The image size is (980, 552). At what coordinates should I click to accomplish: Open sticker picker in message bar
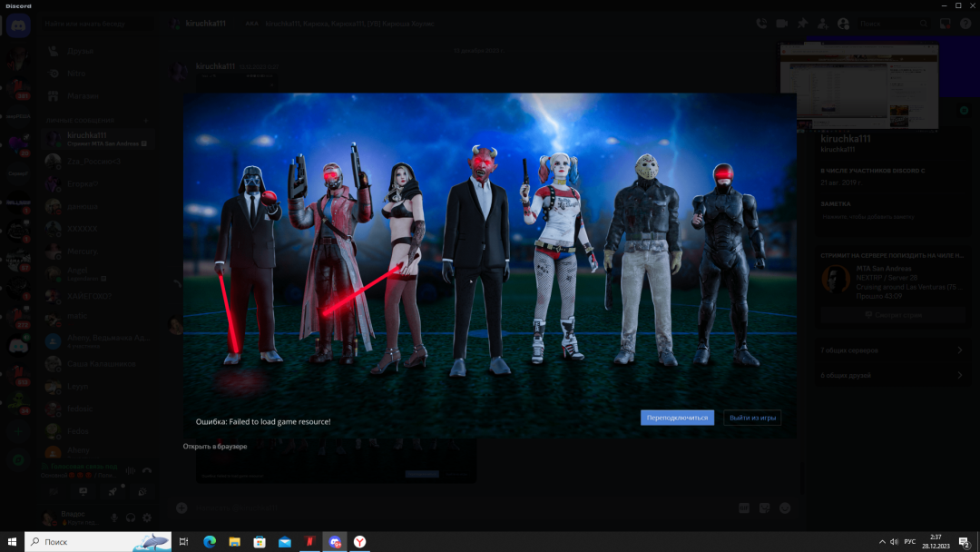click(764, 508)
